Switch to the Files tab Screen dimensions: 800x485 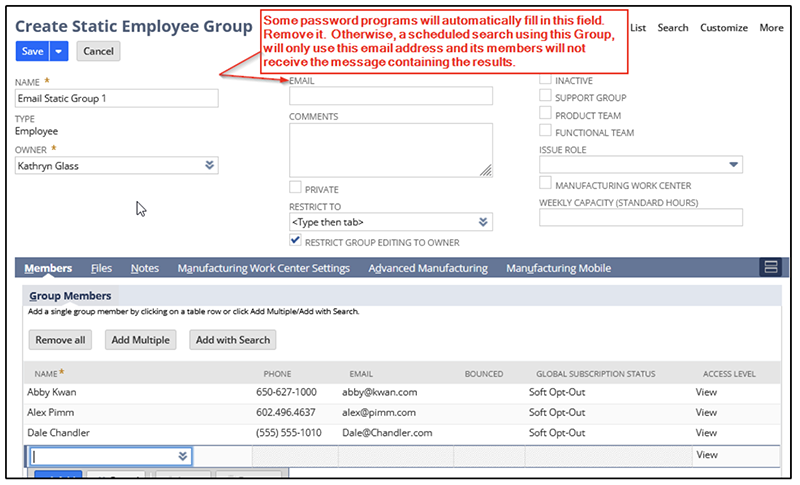101,268
